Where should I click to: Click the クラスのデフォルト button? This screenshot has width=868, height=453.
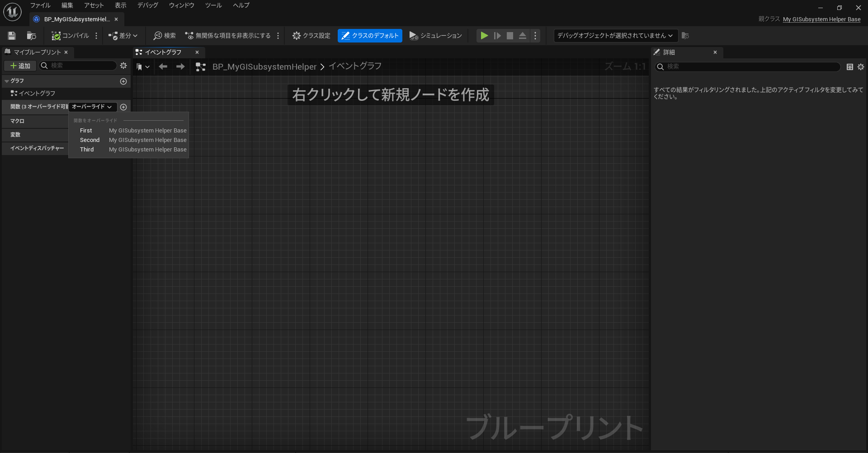[370, 36]
